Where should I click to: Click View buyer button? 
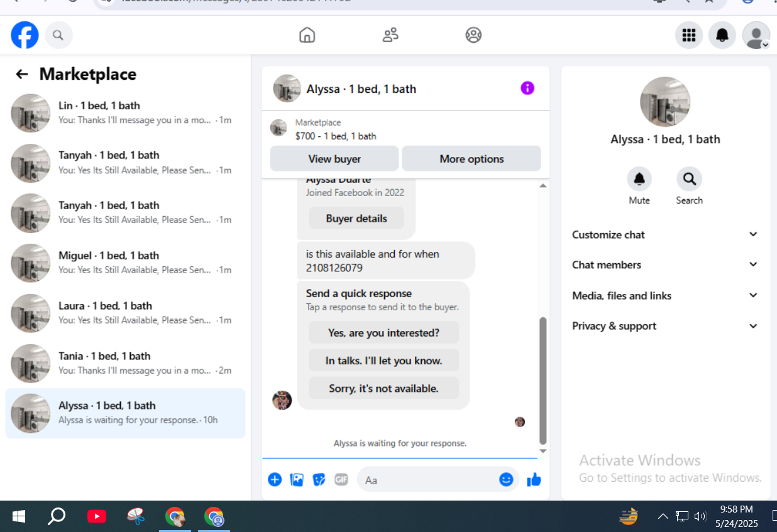pyautogui.click(x=334, y=158)
